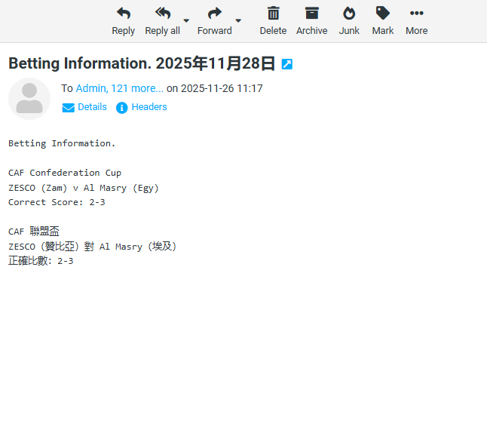The height and width of the screenshot is (448, 487).
Task: Expand the Reply all options arrow
Action: [186, 21]
